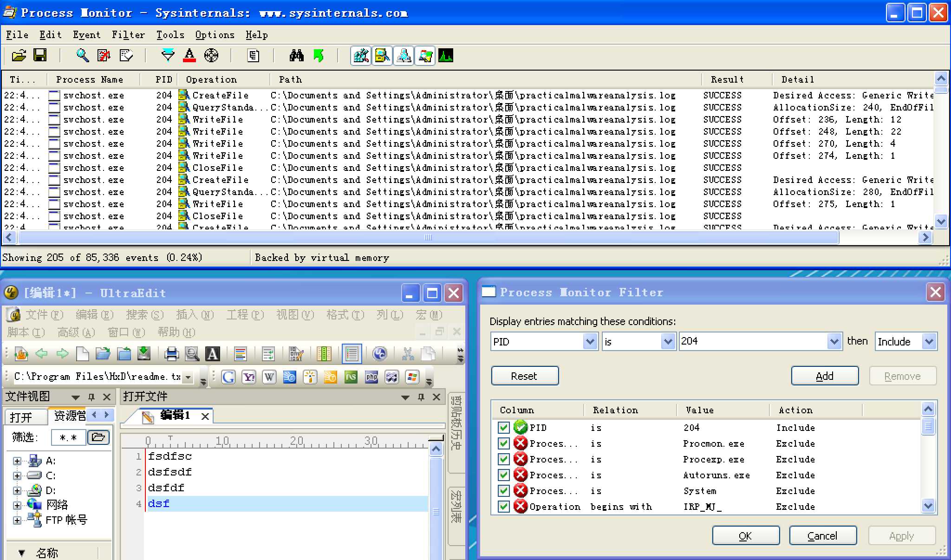
Task: Toggle Autoscroll in the Process Monitor toolbar
Action: tap(104, 56)
